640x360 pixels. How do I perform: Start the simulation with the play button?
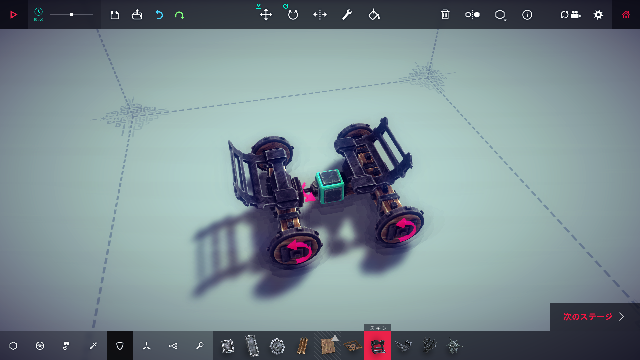click(13, 15)
